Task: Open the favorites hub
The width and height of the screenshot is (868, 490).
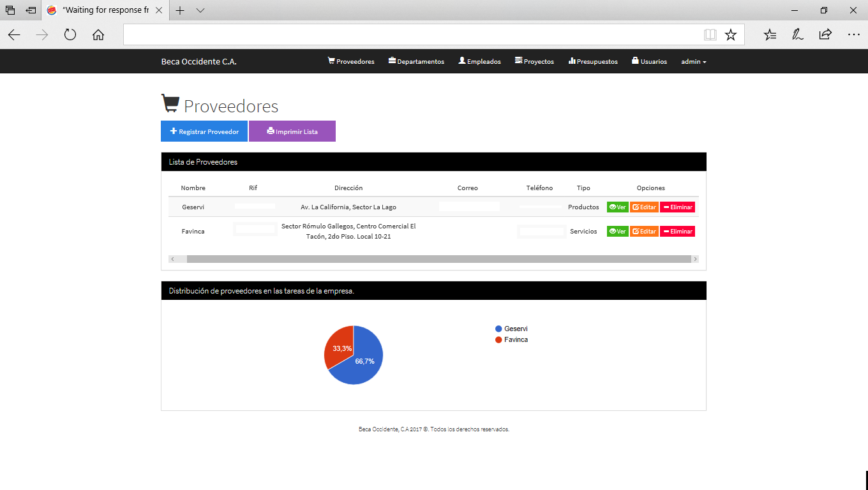Action: coord(770,35)
